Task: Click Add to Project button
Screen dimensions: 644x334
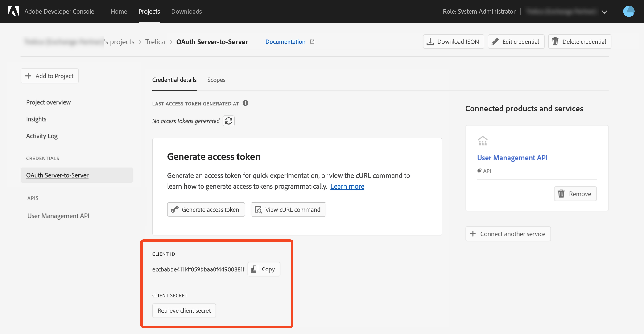Action: 50,76
